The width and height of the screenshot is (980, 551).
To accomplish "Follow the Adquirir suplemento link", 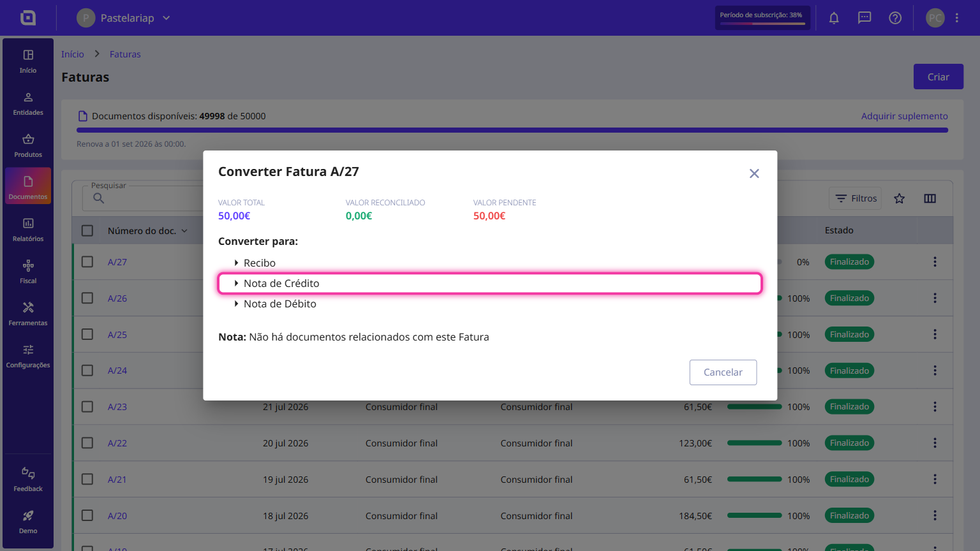I will (904, 116).
